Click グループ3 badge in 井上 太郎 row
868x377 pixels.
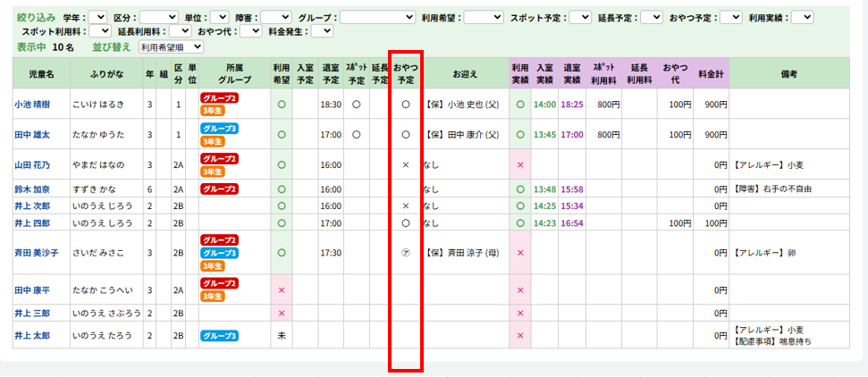[x=219, y=336]
